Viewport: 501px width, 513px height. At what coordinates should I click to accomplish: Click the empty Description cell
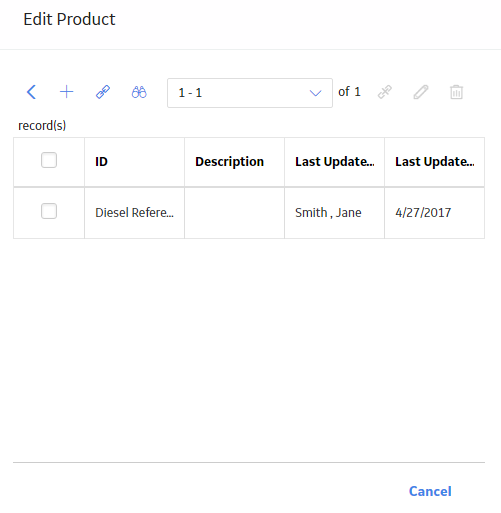tap(234, 213)
